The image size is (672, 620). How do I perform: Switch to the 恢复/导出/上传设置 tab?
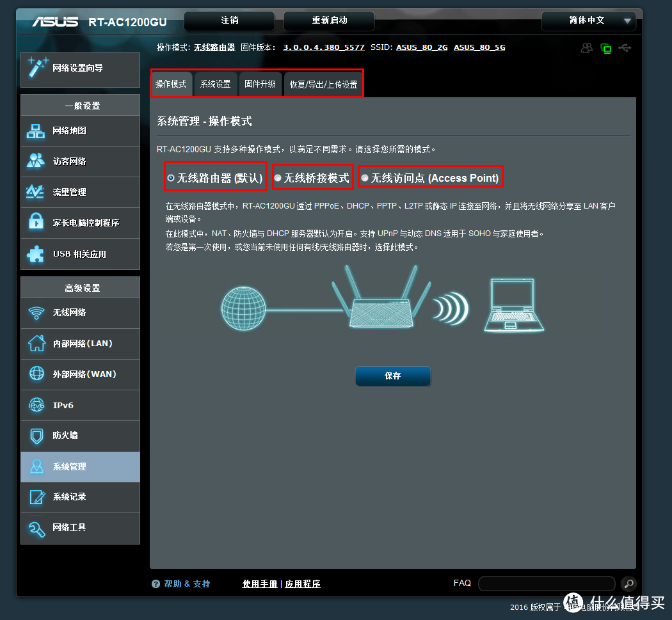(x=323, y=84)
